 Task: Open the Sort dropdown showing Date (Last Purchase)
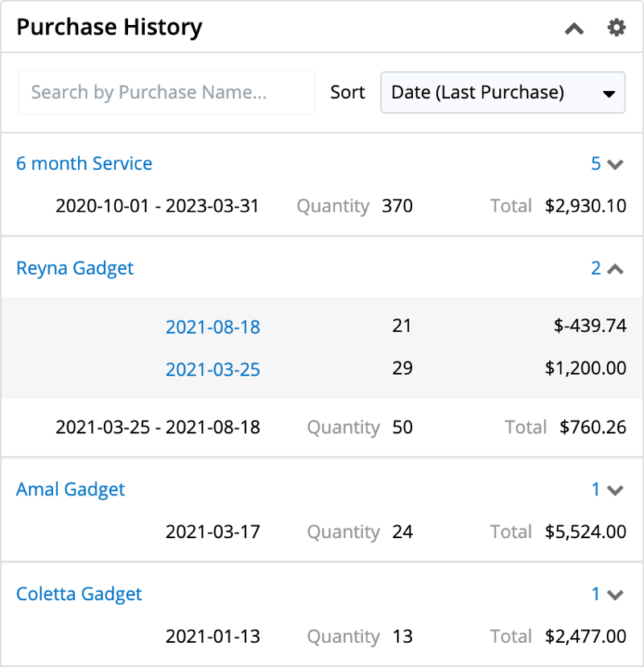(502, 93)
